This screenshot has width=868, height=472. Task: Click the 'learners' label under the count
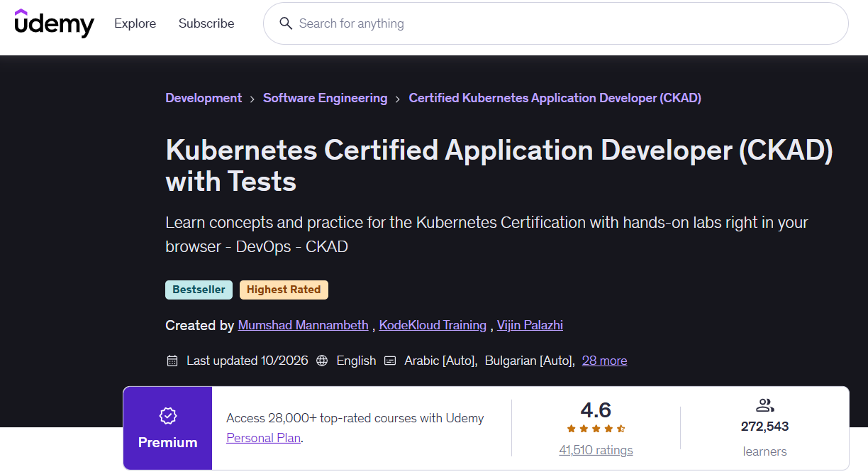[x=764, y=451]
